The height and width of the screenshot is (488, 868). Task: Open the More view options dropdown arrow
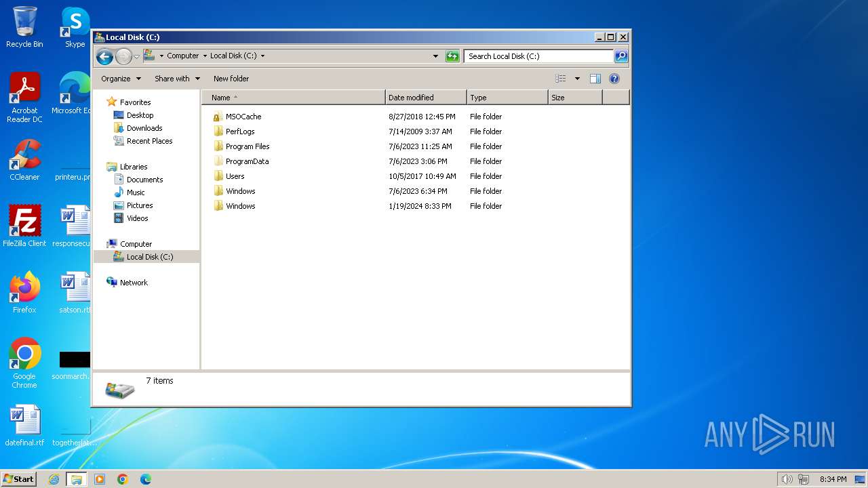[577, 79]
